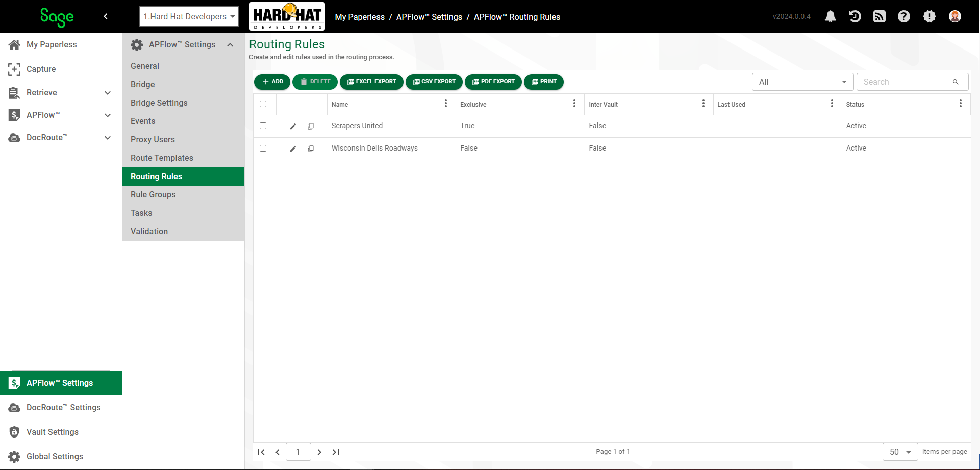
Task: Copy the Scrapers United rule
Action: 311,126
